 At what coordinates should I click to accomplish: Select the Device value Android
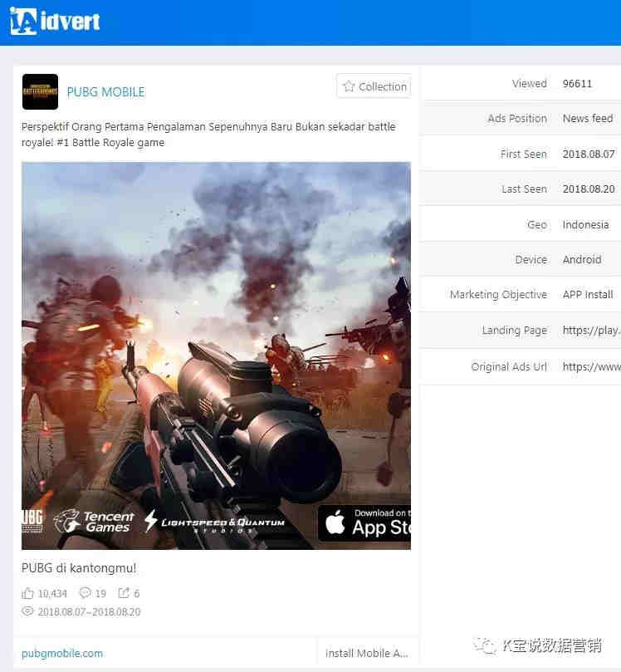pyautogui.click(x=582, y=259)
